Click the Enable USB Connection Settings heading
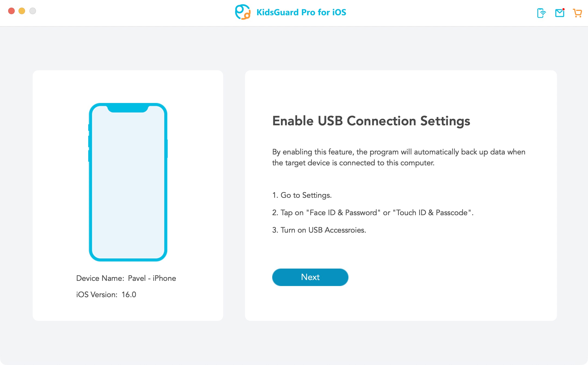Screen dimensions: 588x365 point(371,121)
